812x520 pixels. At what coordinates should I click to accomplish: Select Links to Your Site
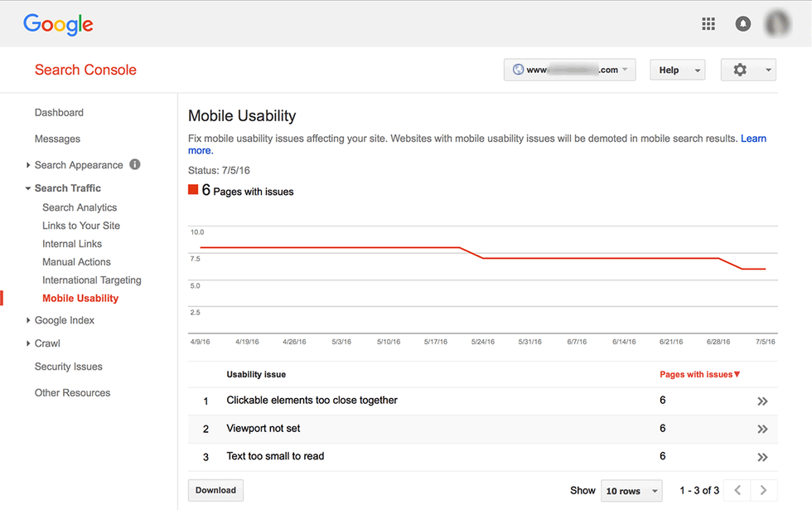click(81, 226)
